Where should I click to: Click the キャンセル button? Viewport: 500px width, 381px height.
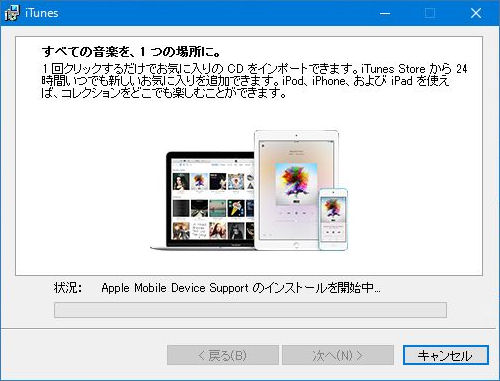[x=446, y=355]
